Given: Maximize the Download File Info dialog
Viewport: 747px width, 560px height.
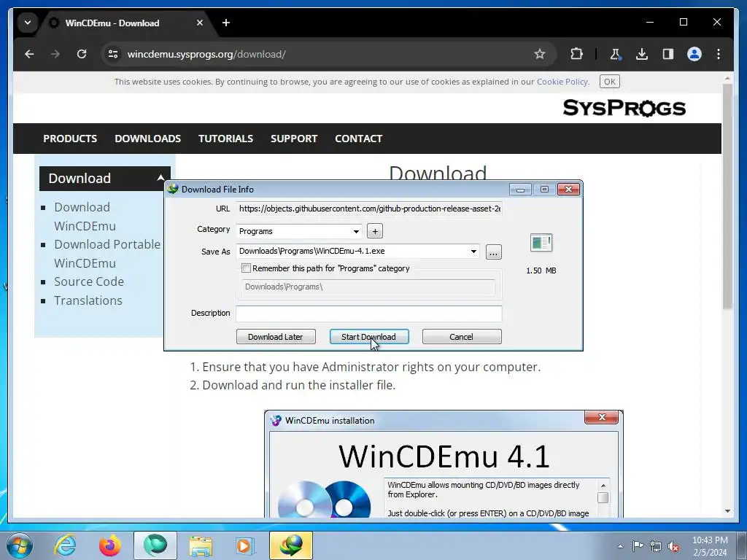Looking at the screenshot, I should (x=544, y=190).
